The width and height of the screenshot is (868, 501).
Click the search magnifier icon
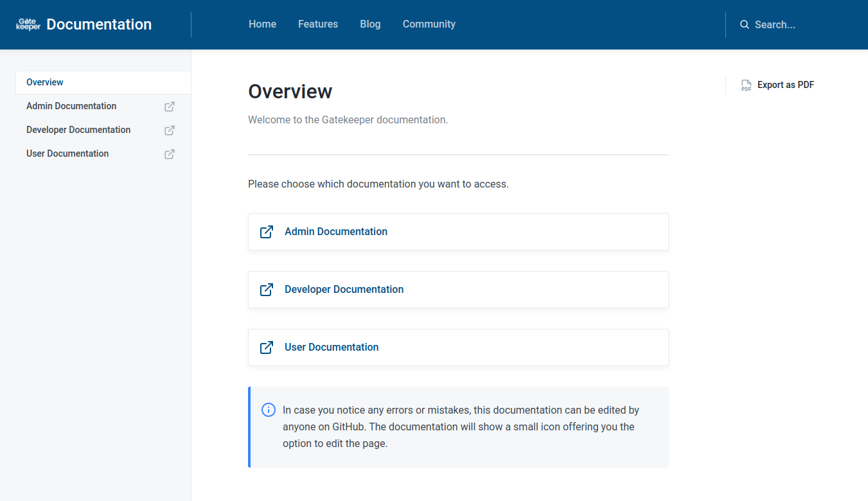(745, 24)
